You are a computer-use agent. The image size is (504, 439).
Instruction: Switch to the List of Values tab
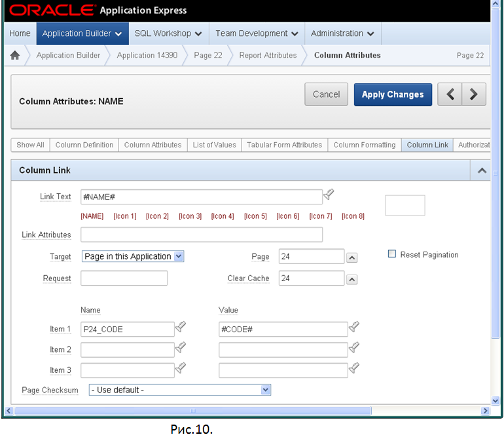(215, 145)
